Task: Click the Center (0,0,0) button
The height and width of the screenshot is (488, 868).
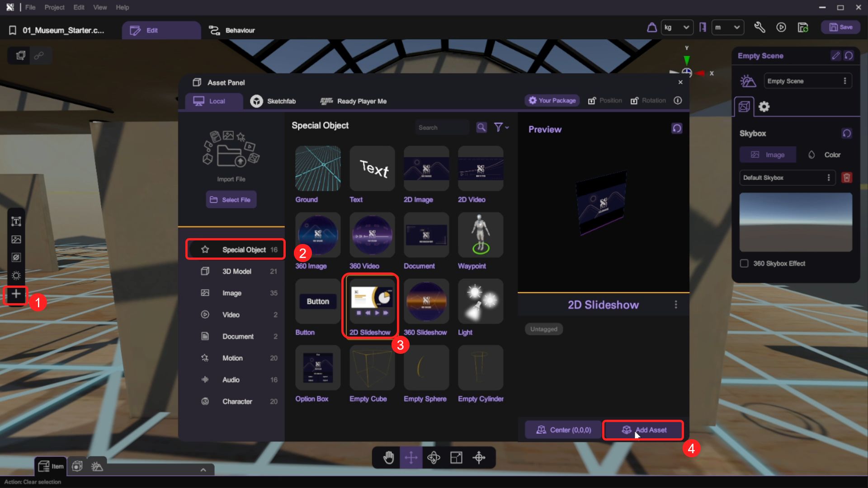Action: click(x=563, y=430)
